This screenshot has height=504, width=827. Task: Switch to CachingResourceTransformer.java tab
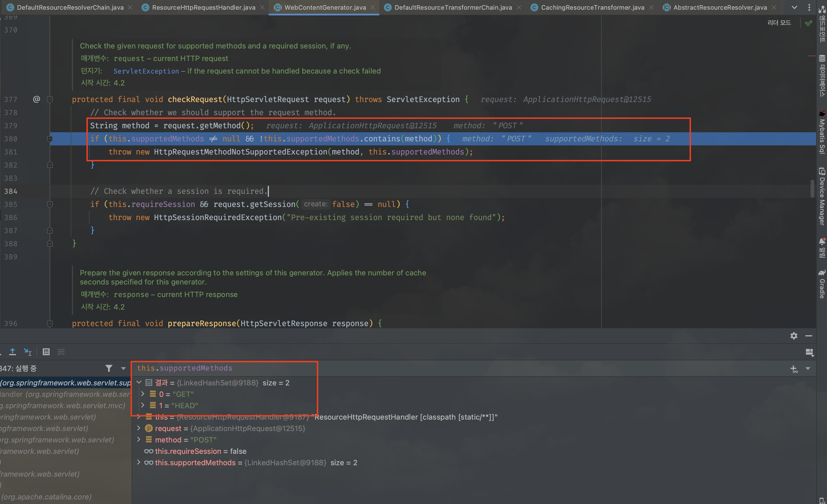click(x=592, y=7)
